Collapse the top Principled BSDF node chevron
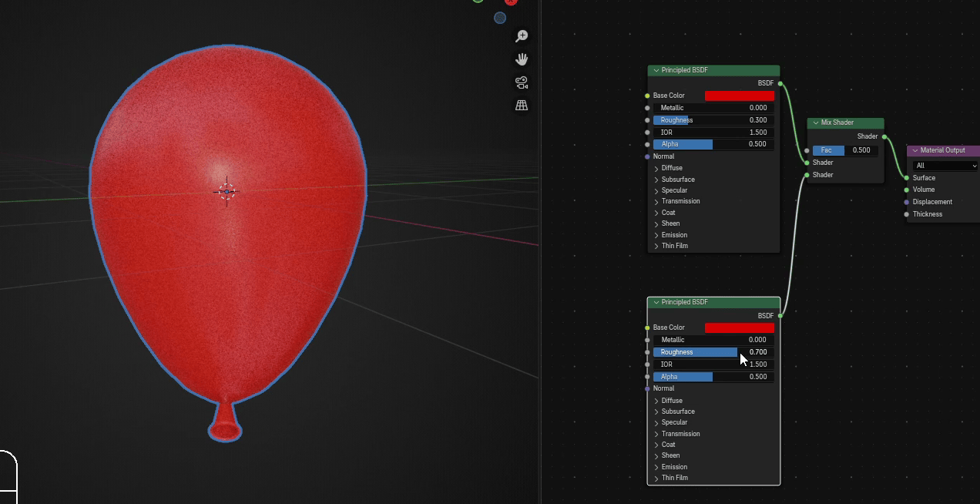980x504 pixels. 656,71
